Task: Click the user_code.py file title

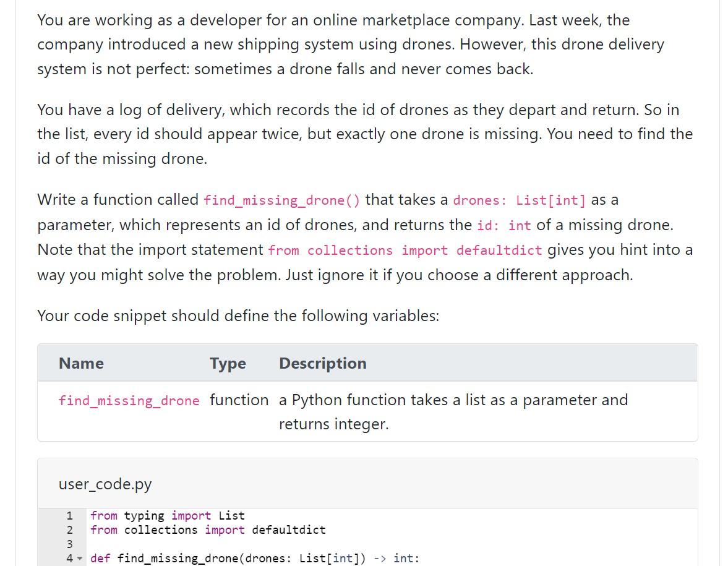Action: [104, 484]
